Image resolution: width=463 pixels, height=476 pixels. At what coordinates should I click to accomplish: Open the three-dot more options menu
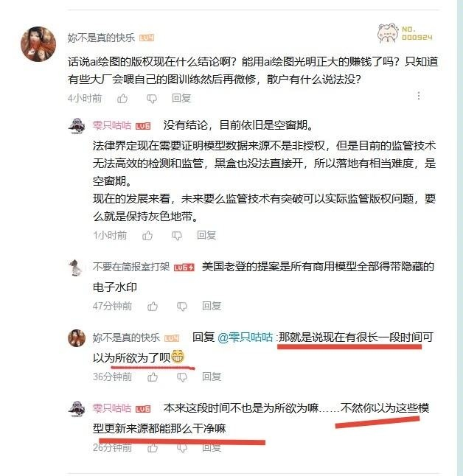coord(419,96)
